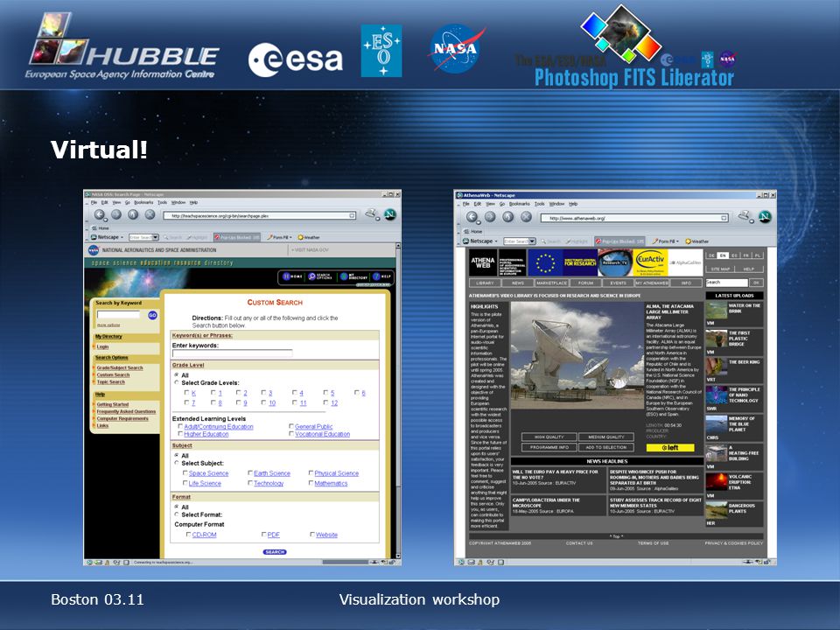
Task: Tick the General Public checkbox
Action: [291, 426]
